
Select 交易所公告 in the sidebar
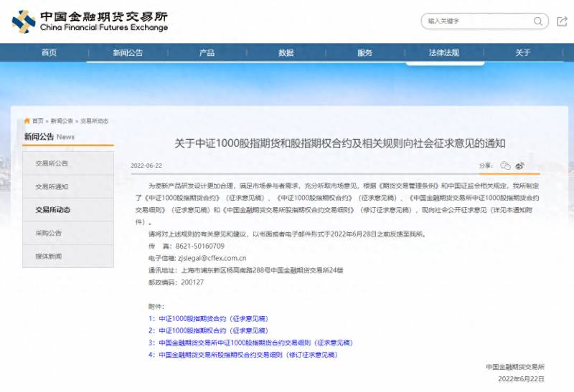68,163
